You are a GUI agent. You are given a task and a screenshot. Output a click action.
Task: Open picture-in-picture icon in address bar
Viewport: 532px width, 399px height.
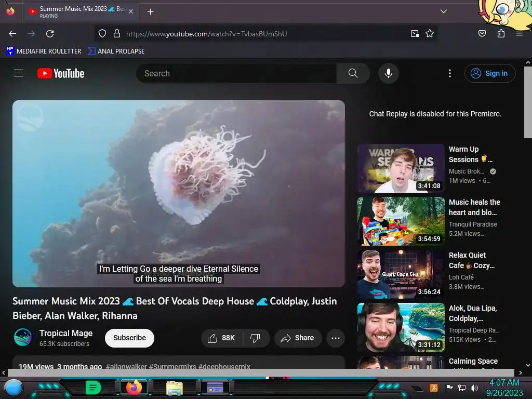pyautogui.click(x=415, y=34)
